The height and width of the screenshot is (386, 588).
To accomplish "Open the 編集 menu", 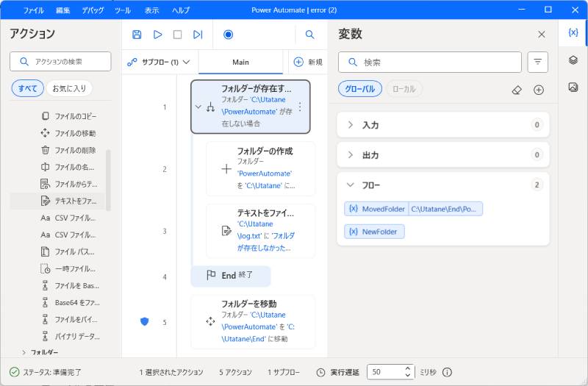I will click(63, 10).
